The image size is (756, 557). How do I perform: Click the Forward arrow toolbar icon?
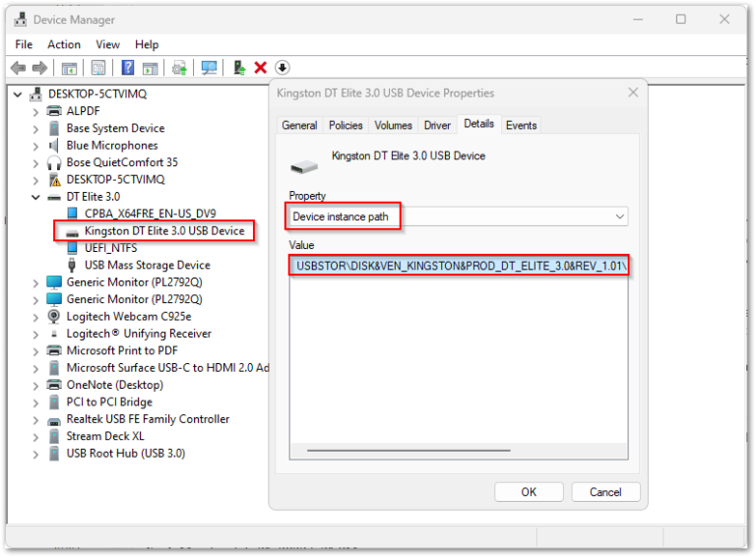click(39, 68)
